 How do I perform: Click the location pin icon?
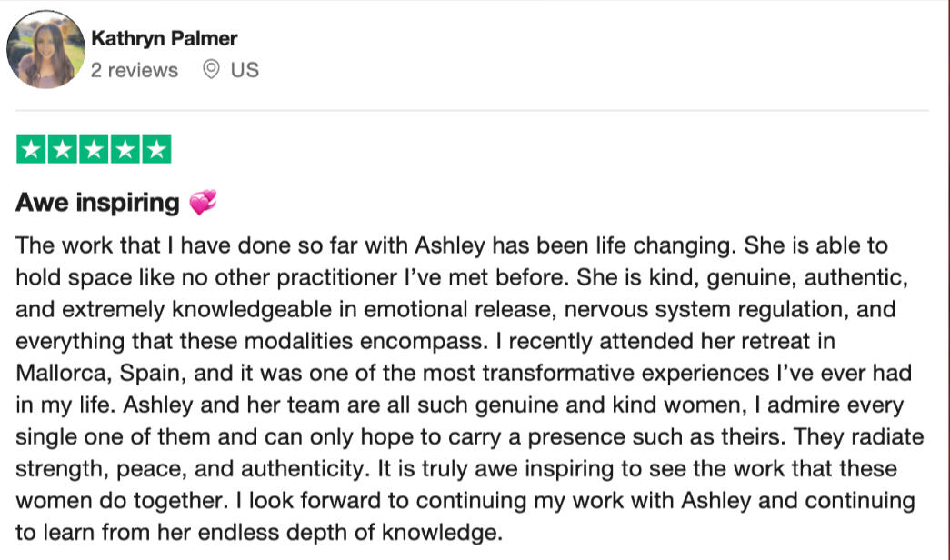tap(211, 70)
